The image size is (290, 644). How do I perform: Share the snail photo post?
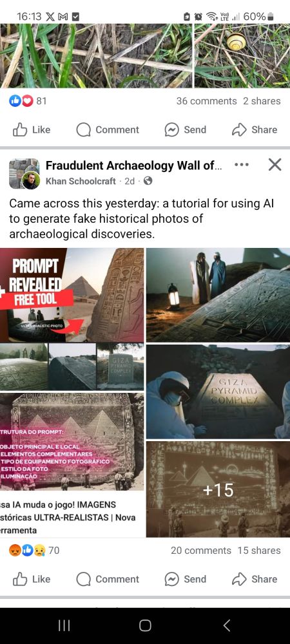coord(255,130)
